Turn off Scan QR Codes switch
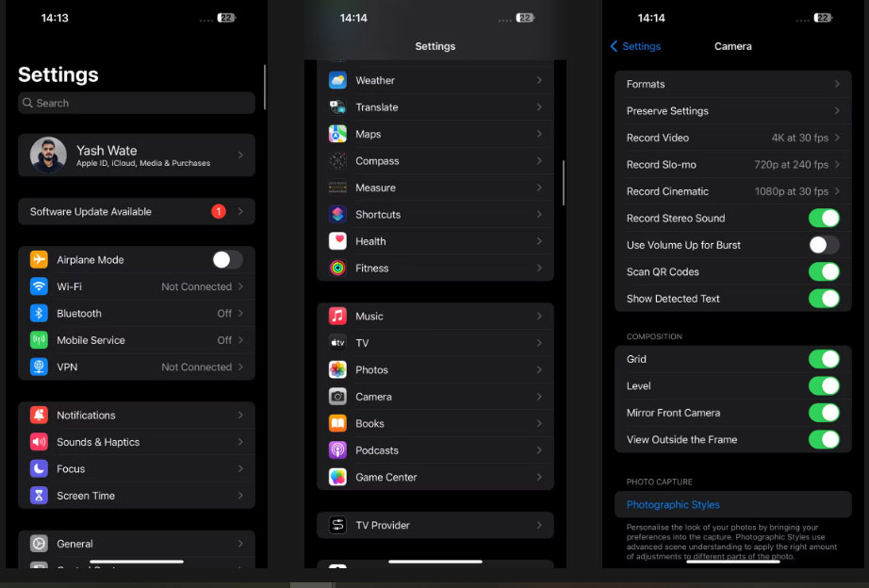The height and width of the screenshot is (588, 869). pos(824,271)
